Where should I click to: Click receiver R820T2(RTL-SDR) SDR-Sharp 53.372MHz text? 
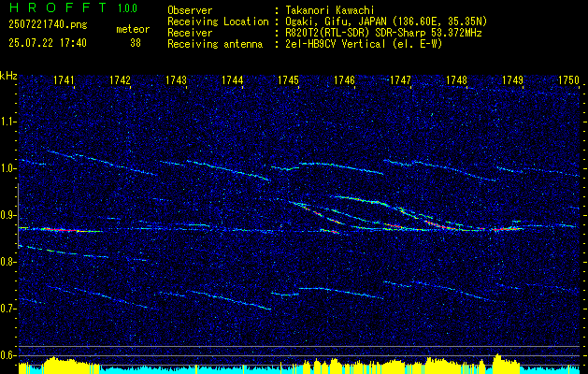coord(383,33)
